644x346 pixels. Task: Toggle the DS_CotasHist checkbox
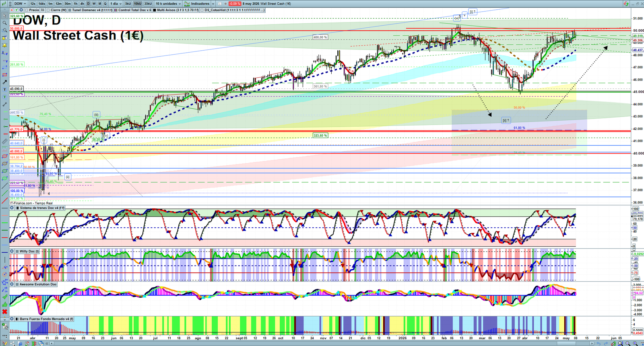(x=202, y=10)
